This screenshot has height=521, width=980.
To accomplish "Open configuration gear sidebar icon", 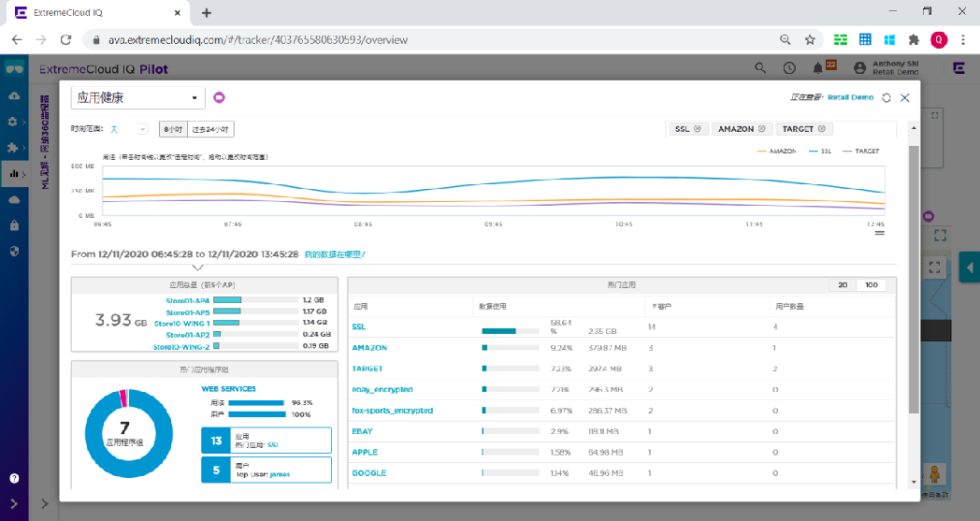I will 12,122.
